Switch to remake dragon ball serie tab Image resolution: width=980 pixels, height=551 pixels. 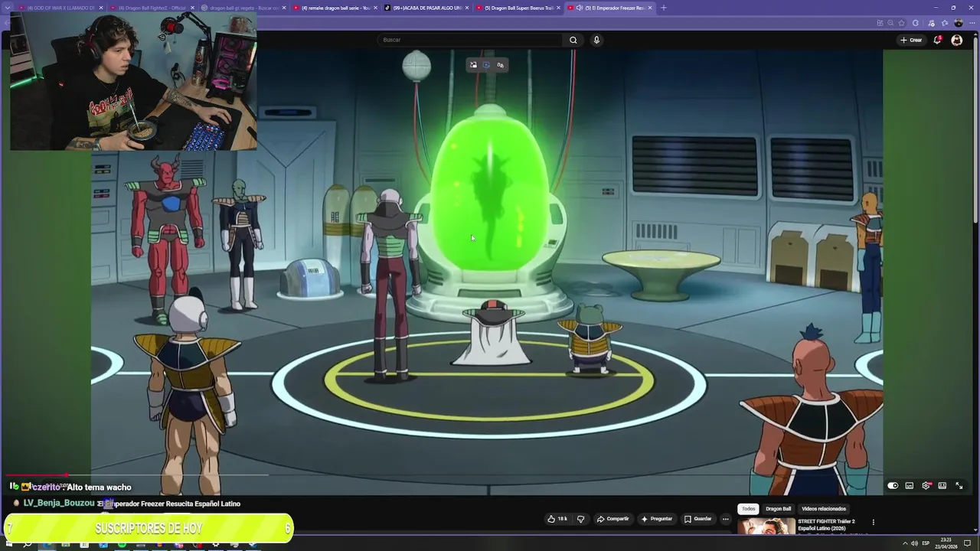(335, 8)
